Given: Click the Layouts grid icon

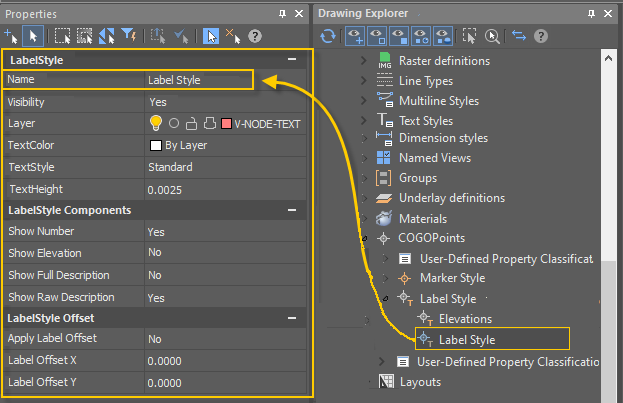Looking at the screenshot, I should coord(386,382).
